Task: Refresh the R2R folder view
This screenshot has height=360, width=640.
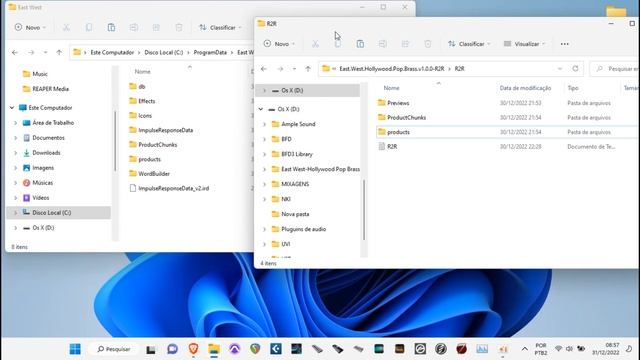Action: coord(575,69)
